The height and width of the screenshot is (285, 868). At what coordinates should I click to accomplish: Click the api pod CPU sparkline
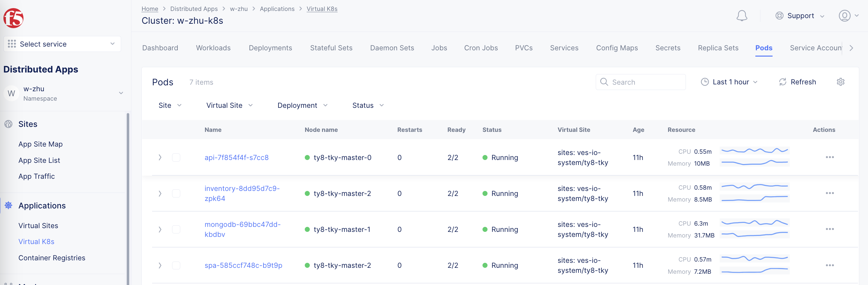(x=754, y=150)
